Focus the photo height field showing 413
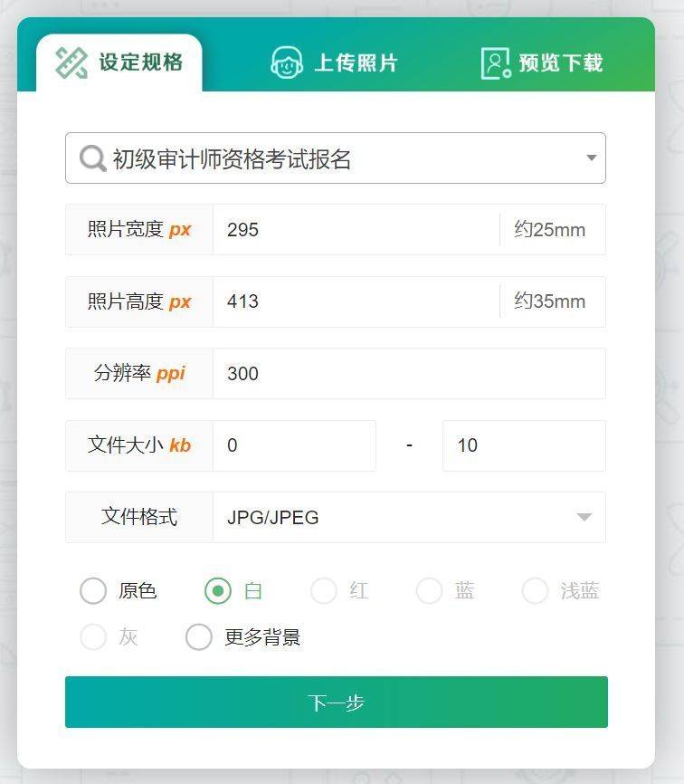This screenshot has width=684, height=784. [x=356, y=301]
